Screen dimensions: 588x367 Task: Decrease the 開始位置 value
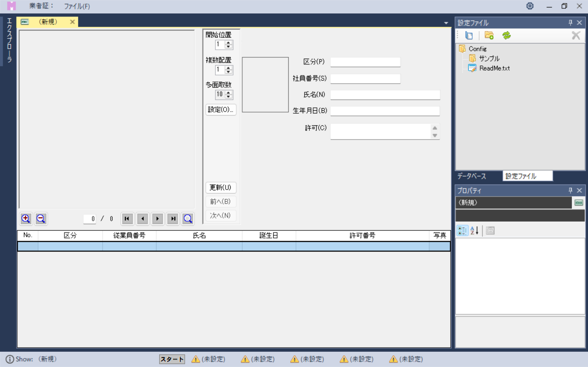[x=228, y=47]
